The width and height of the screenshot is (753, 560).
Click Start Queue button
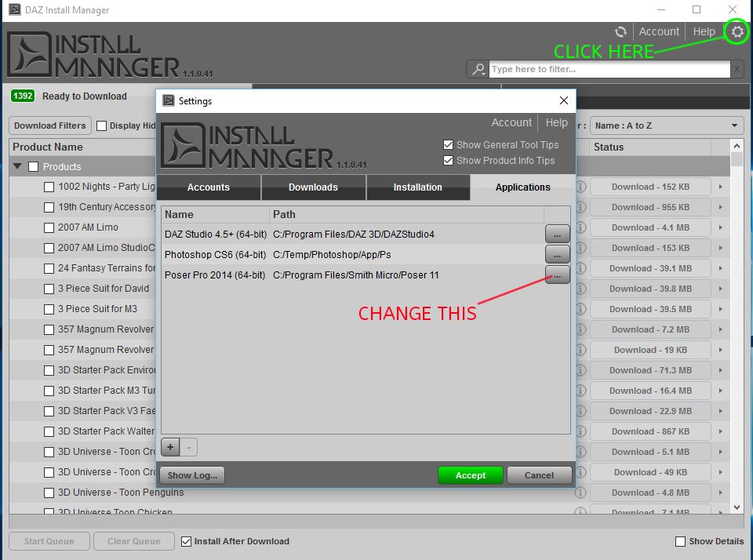[49, 541]
